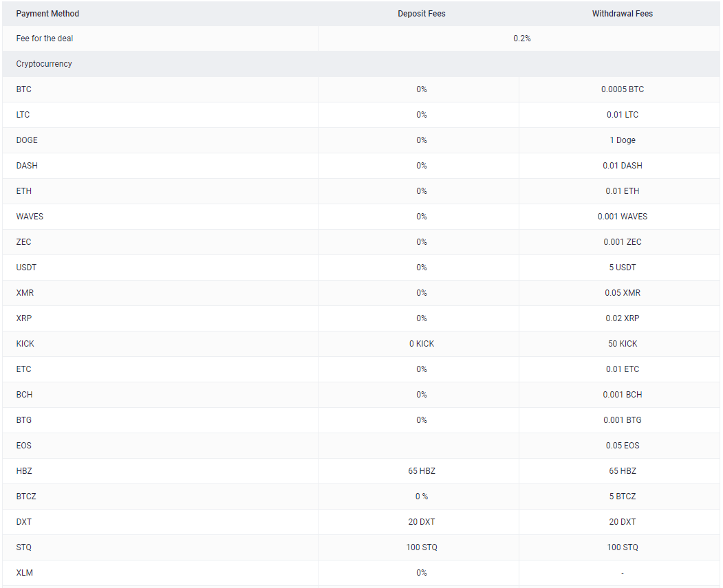Viewport: 723px width, 588px height.
Task: Click the 5 USDT withdrawal fee
Action: (x=622, y=268)
